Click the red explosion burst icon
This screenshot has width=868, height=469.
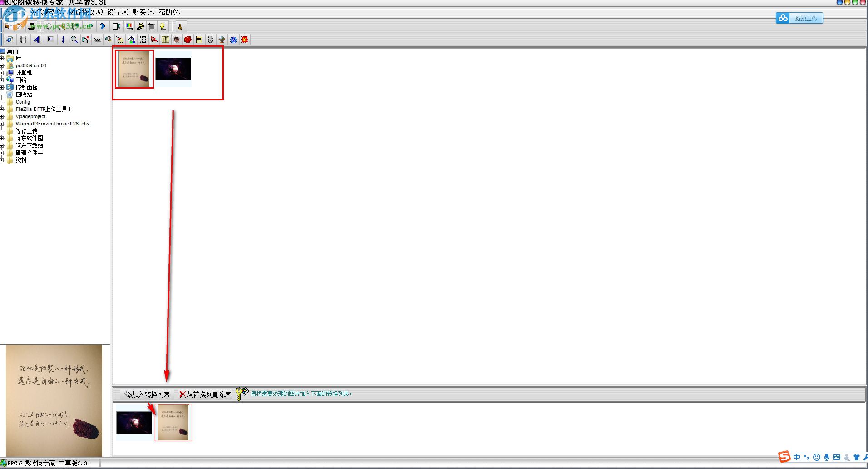[x=245, y=40]
